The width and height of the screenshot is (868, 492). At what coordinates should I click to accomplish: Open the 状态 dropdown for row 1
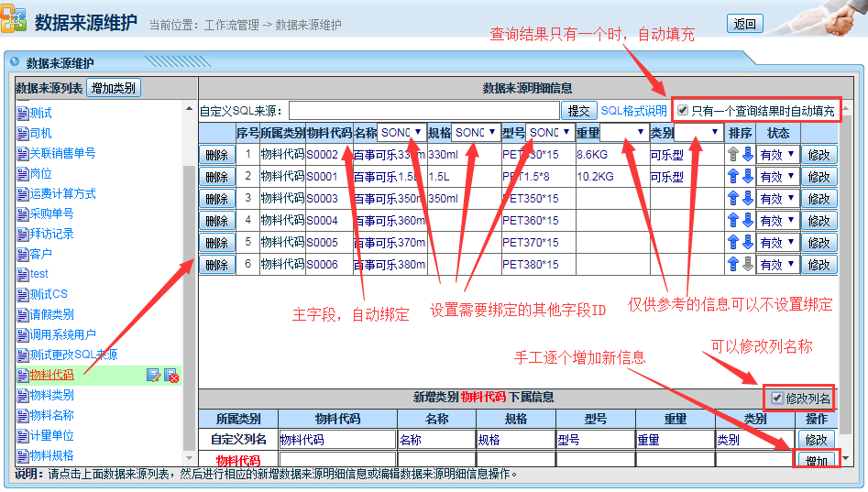(778, 155)
